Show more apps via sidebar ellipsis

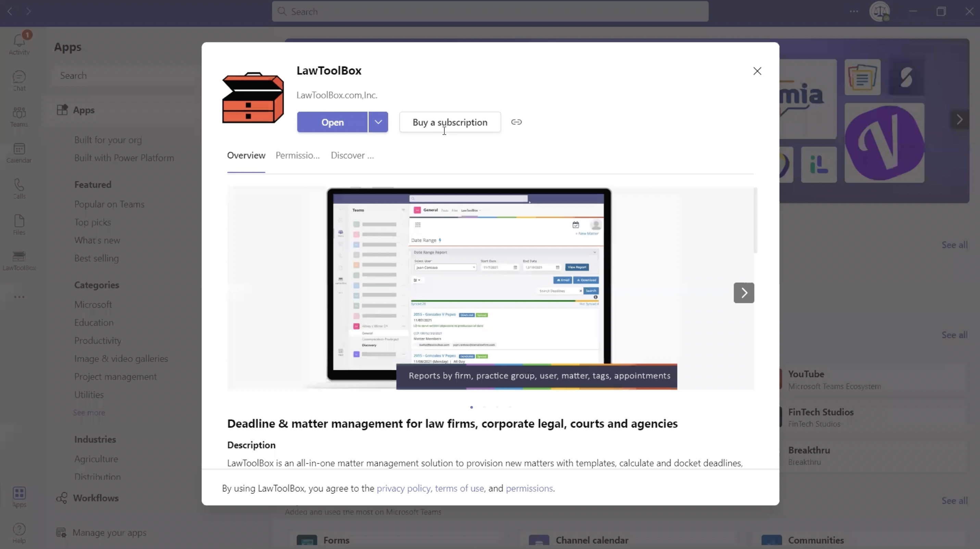point(19,296)
